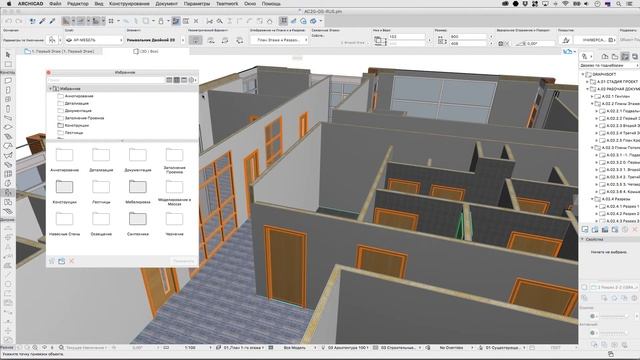Click the default settings object icon in info box
The height and width of the screenshot is (360, 640).
[x=51, y=40]
